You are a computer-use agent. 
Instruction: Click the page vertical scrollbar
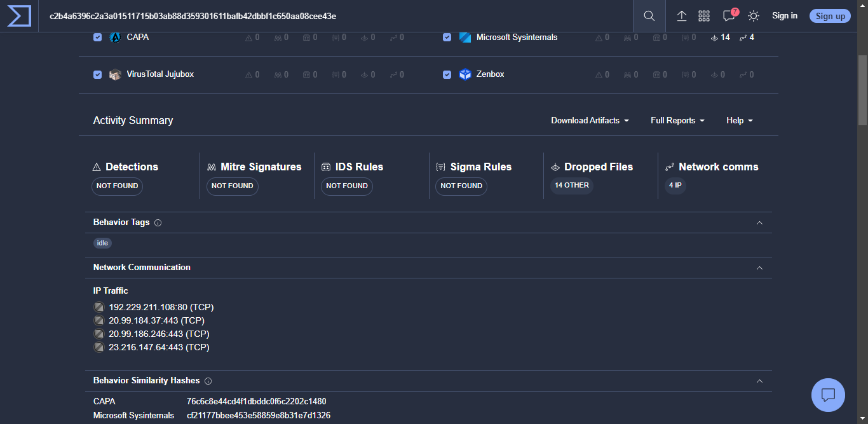click(x=862, y=90)
